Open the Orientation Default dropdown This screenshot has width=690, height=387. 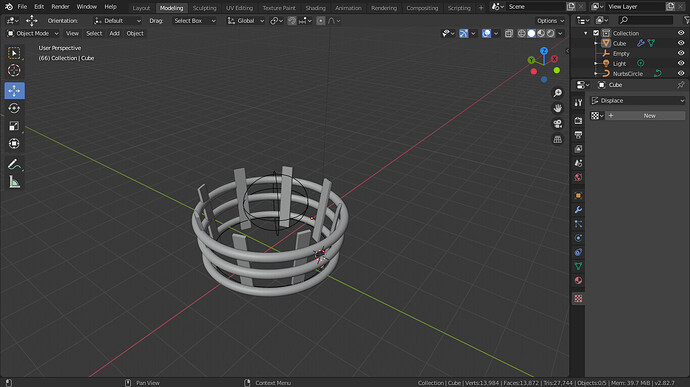(117, 21)
